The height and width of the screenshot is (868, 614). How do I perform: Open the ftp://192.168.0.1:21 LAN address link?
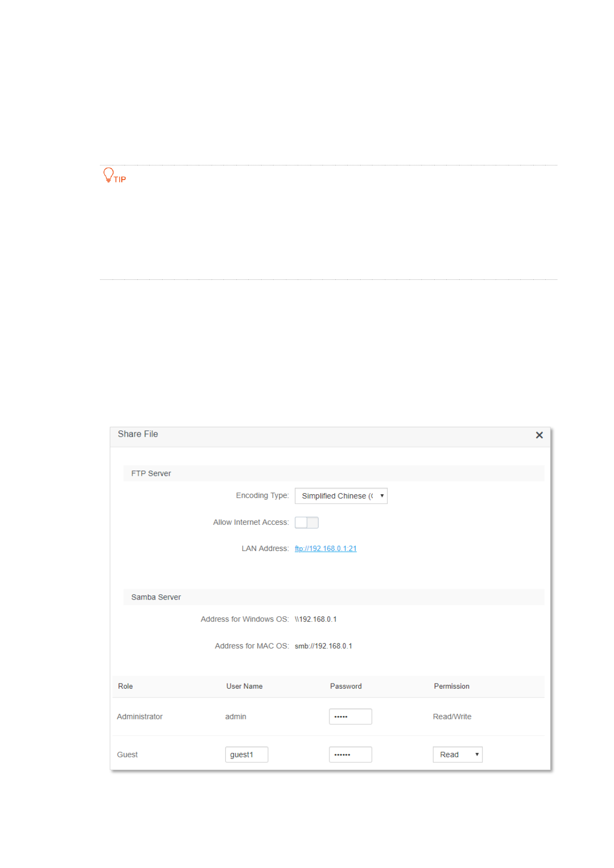tap(325, 548)
